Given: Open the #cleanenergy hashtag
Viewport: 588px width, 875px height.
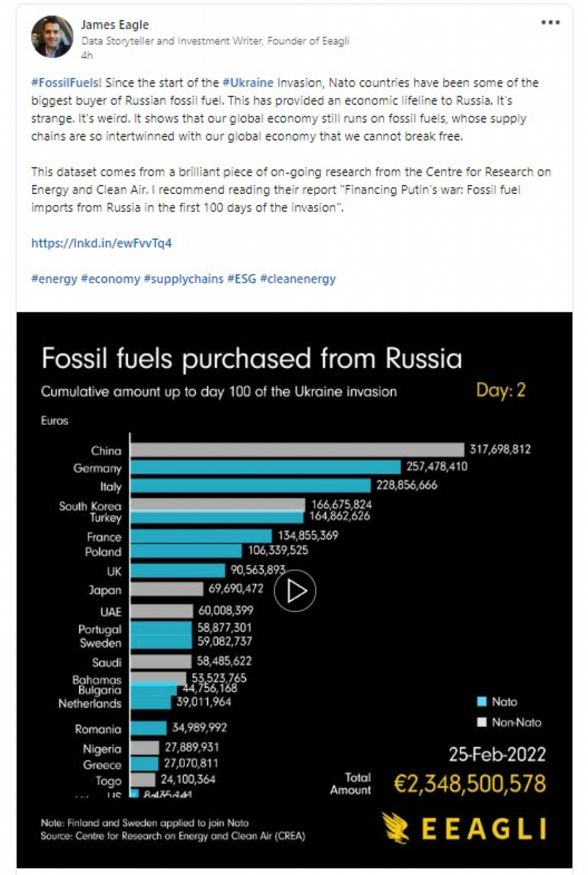Looking at the screenshot, I should coord(297,278).
